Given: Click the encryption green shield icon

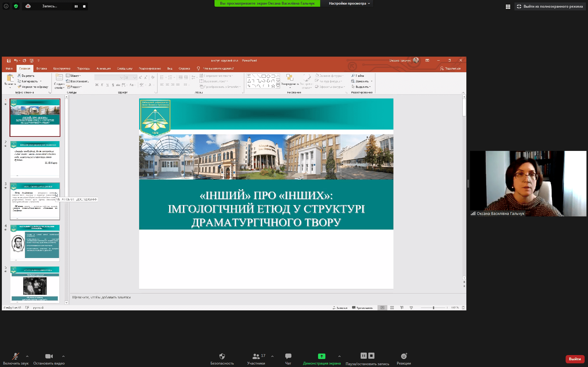Looking at the screenshot, I should [x=16, y=6].
